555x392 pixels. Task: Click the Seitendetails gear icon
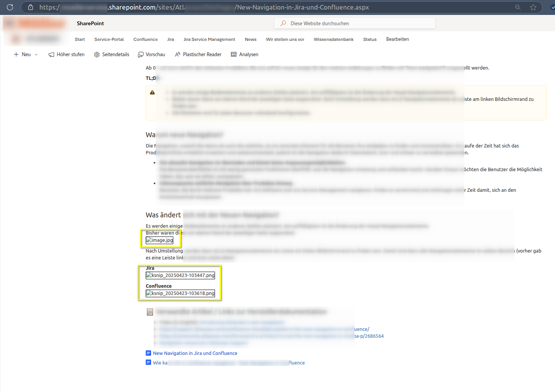pos(97,55)
